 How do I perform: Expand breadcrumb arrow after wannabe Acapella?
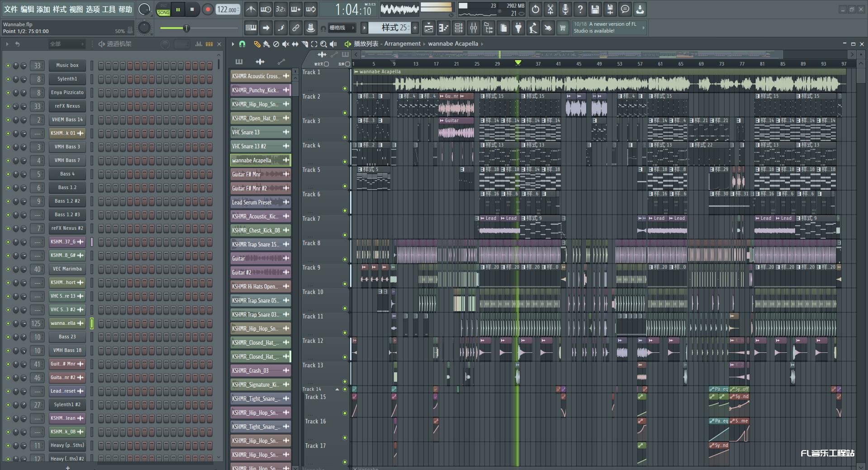[x=482, y=44]
